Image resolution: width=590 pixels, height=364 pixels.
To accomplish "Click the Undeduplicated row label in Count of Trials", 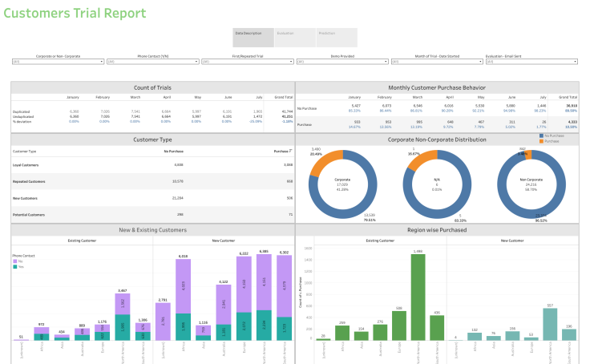I will pyautogui.click(x=23, y=117).
